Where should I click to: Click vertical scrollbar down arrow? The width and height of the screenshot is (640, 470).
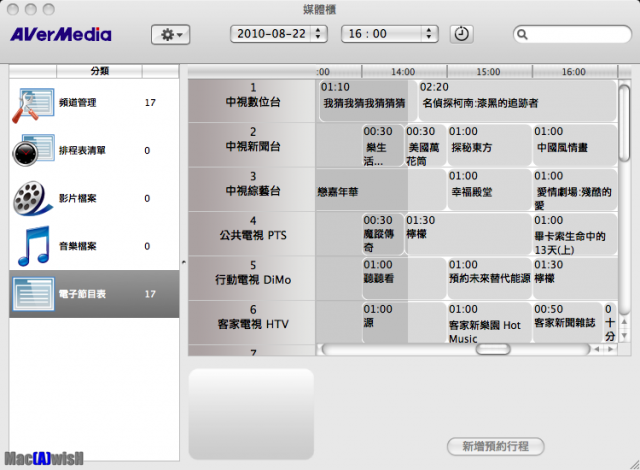[624, 335]
